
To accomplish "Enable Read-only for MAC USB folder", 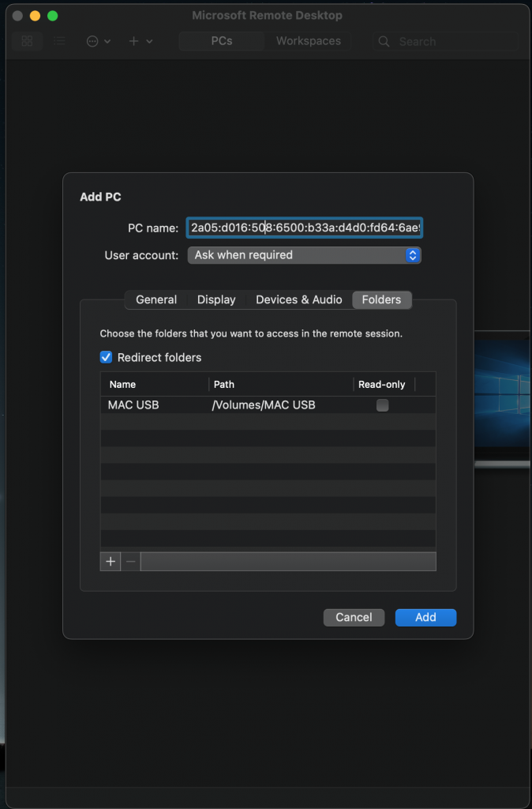I will (x=382, y=405).
